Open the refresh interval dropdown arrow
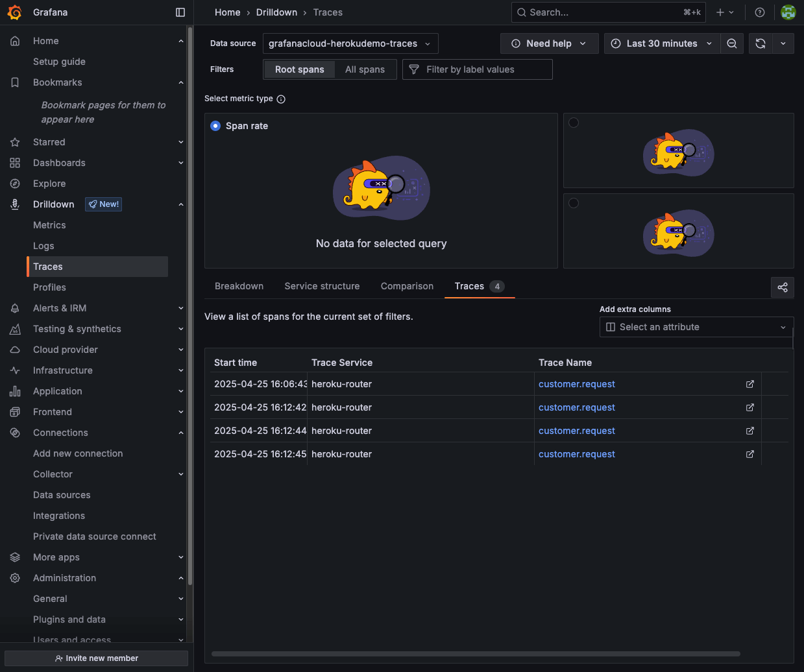804x672 pixels. 783,43
